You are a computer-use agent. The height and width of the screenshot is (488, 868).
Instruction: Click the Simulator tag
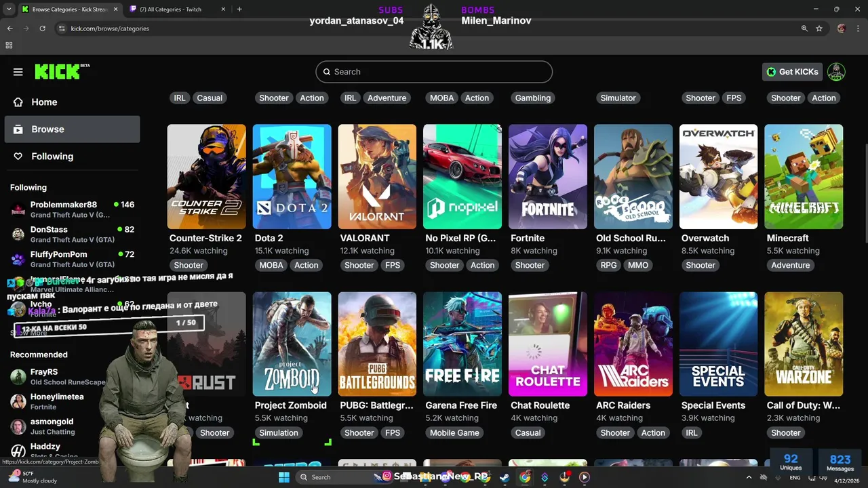618,98
